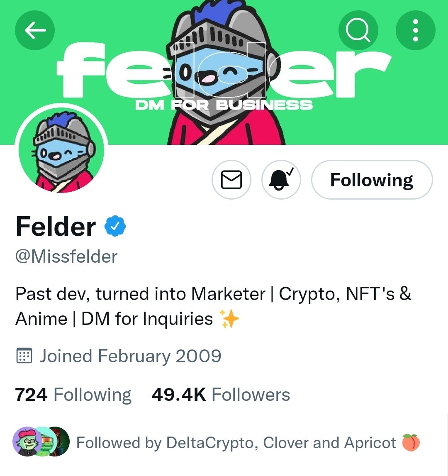Image resolution: width=448 pixels, height=476 pixels.
Task: View Followed by DeltaCrypto, Clover text
Action: click(x=236, y=443)
